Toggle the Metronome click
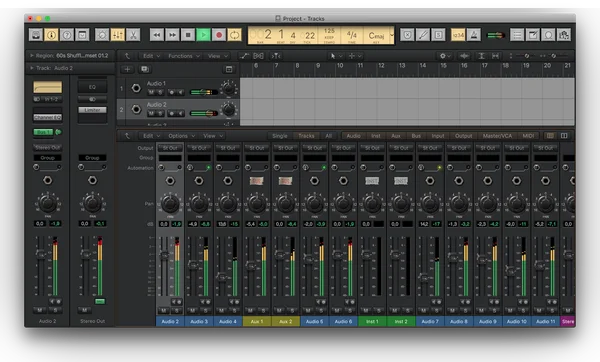 pyautogui.click(x=474, y=35)
